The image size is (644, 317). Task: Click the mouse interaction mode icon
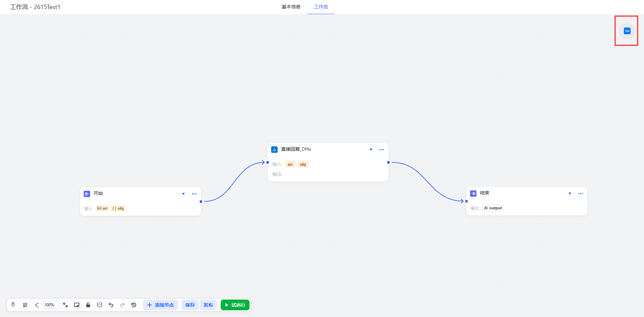(13, 305)
